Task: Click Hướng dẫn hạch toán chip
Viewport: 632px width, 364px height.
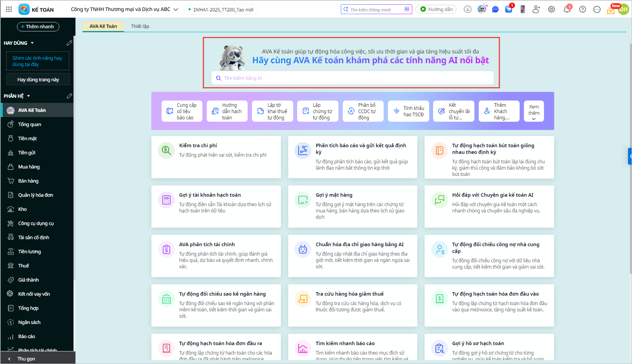Action: tap(227, 111)
